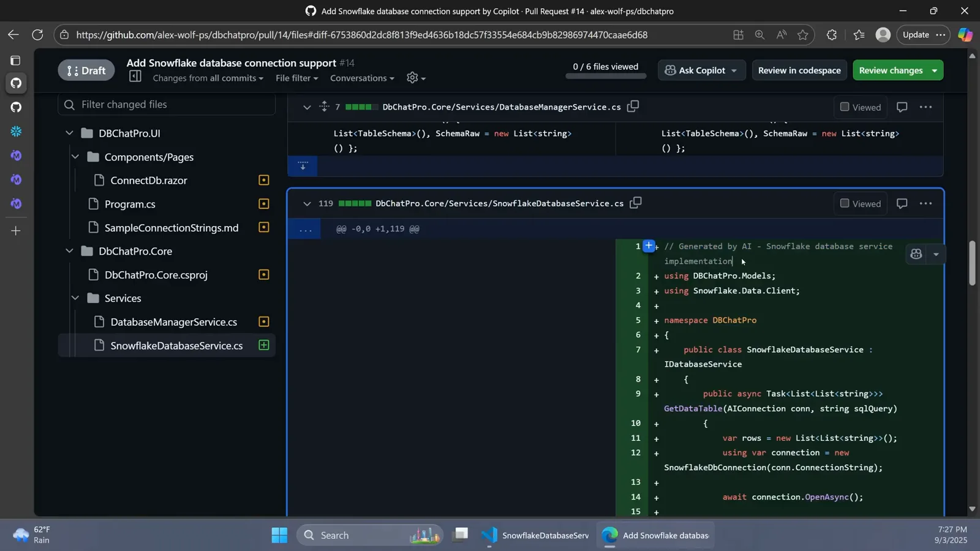Click the files viewed progress bar

click(606, 77)
